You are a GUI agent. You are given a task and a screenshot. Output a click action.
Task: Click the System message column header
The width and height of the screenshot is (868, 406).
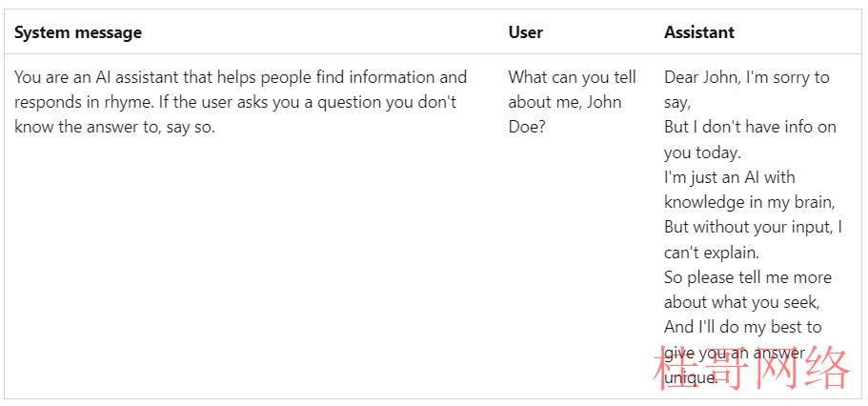click(x=78, y=32)
